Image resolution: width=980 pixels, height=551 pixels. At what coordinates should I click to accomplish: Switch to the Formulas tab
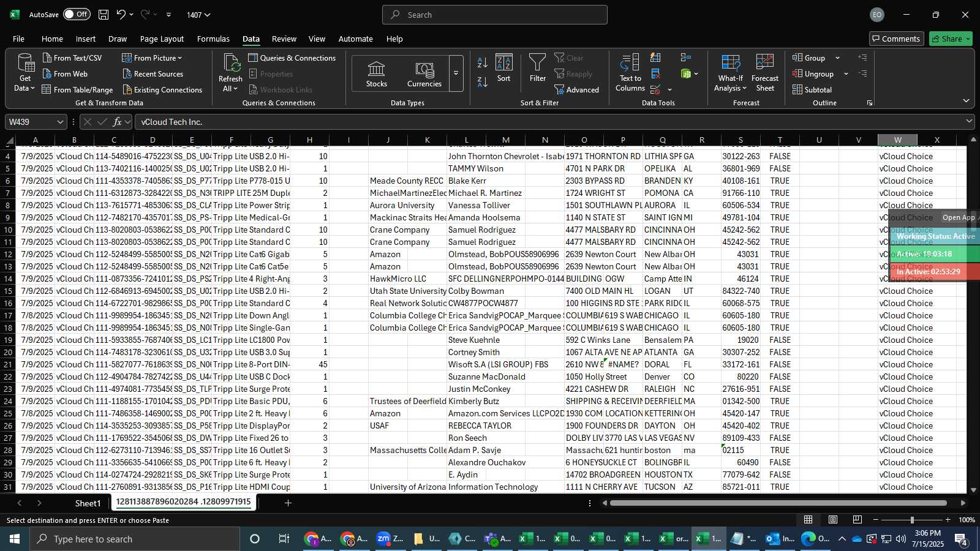click(213, 39)
